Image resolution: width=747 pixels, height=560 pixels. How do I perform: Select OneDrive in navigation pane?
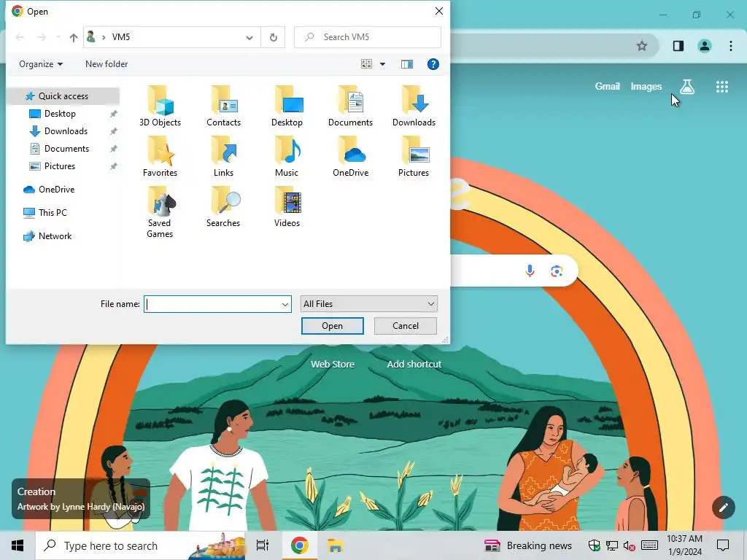pos(56,190)
